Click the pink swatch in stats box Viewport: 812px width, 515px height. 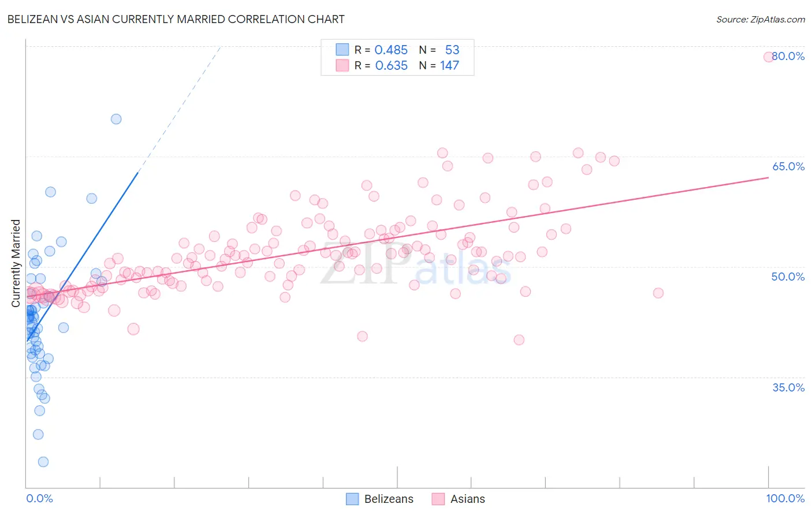click(342, 65)
